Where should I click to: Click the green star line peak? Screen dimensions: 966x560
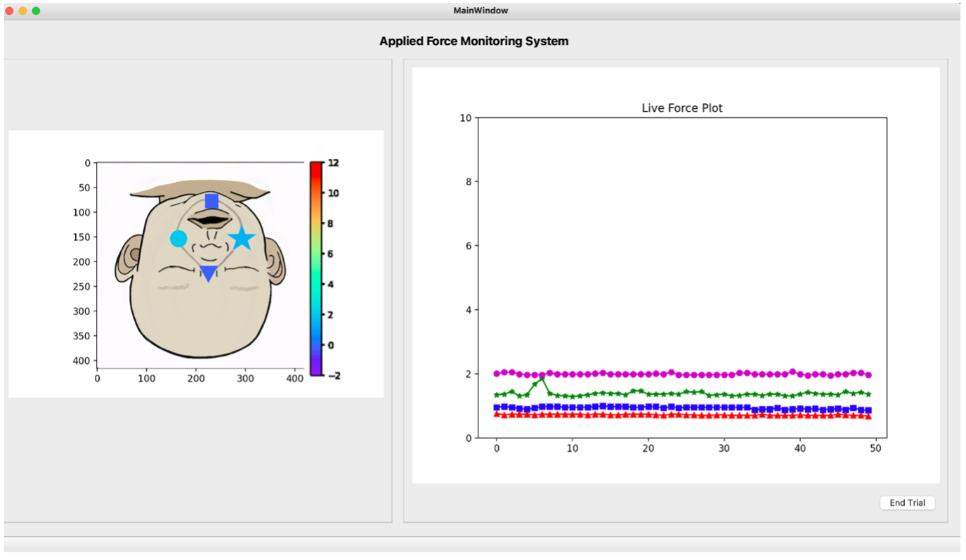pyautogui.click(x=542, y=379)
